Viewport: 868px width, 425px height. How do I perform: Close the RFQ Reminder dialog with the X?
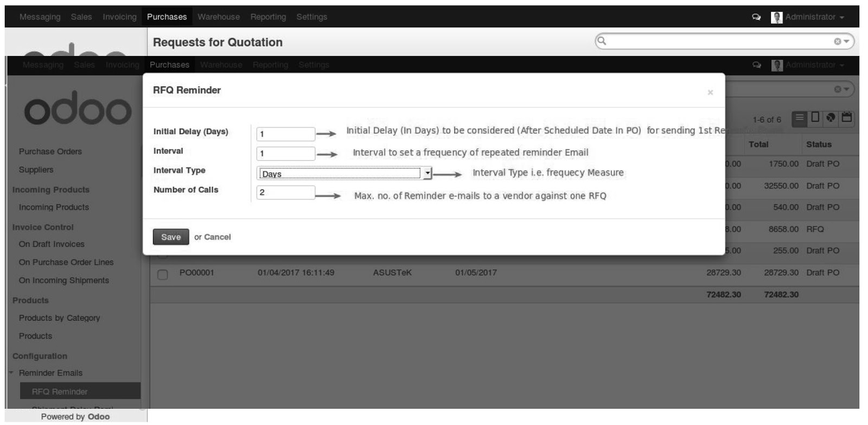[x=710, y=92]
